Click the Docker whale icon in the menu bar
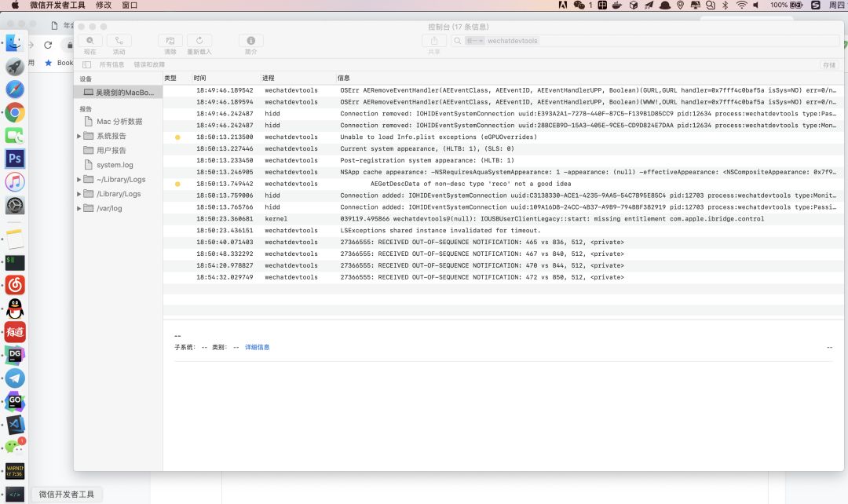Viewport: 848px width, 504px height. coord(618,5)
